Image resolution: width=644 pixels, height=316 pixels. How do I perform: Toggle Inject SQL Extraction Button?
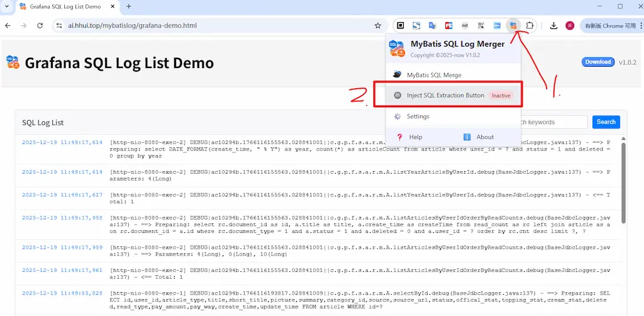[447, 95]
